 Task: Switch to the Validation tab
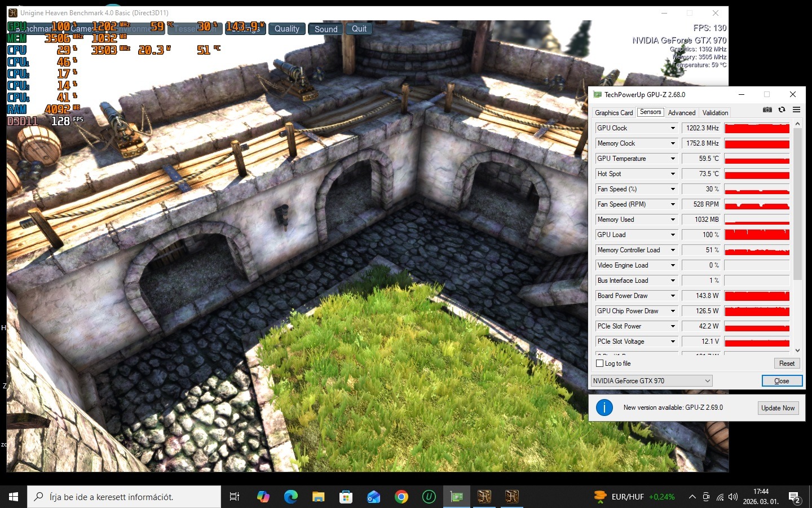point(715,113)
